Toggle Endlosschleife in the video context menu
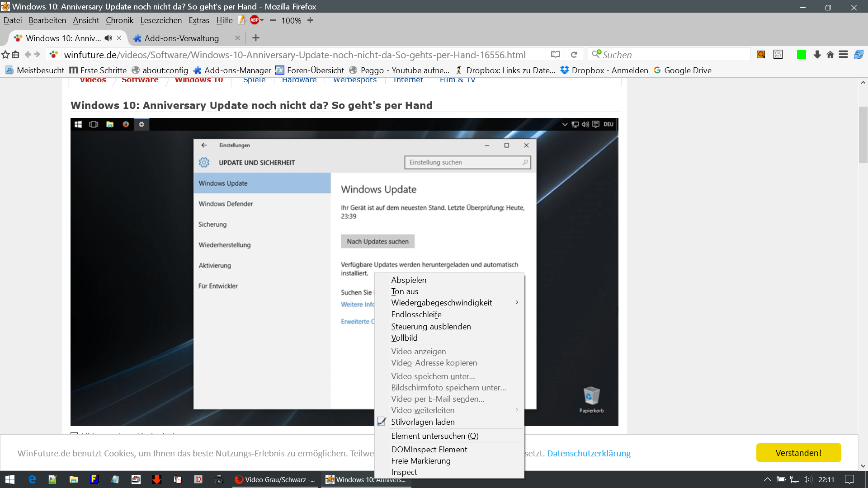This screenshot has width=868, height=488. [x=416, y=314]
